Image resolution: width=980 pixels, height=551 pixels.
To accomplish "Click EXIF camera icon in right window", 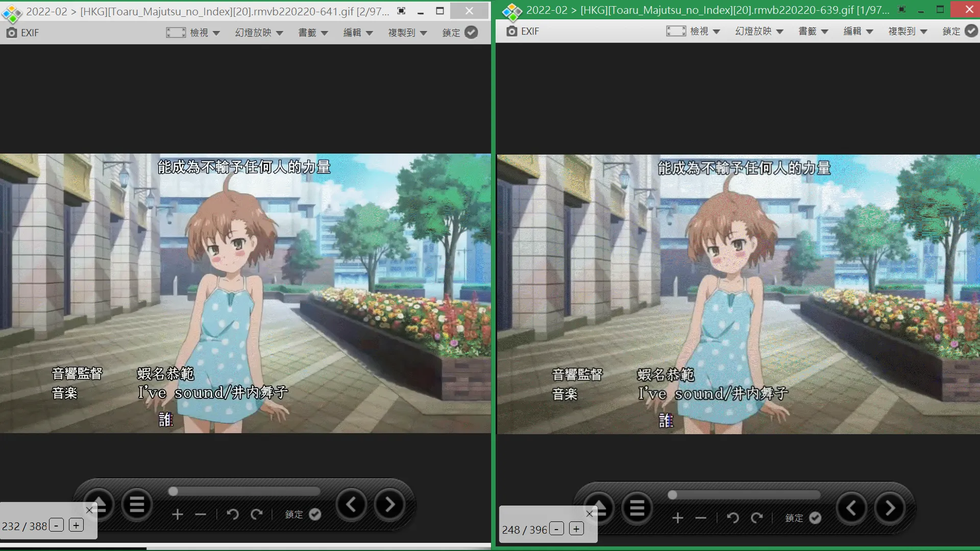I will (x=511, y=31).
